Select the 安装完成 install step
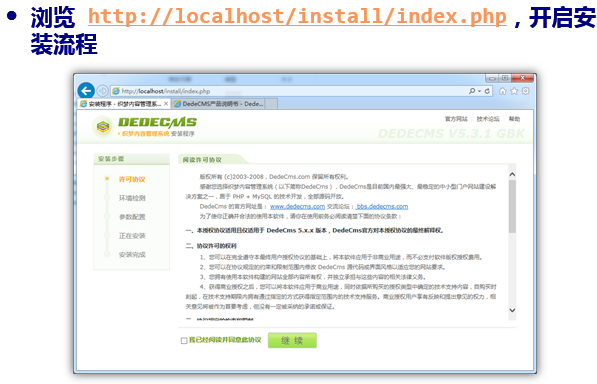597x384 pixels. point(132,255)
